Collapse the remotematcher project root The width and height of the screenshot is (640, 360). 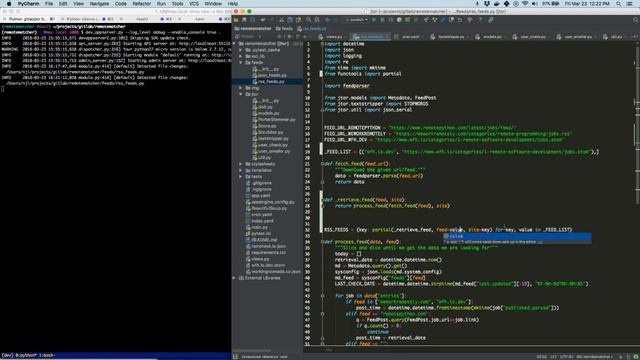tap(234, 43)
